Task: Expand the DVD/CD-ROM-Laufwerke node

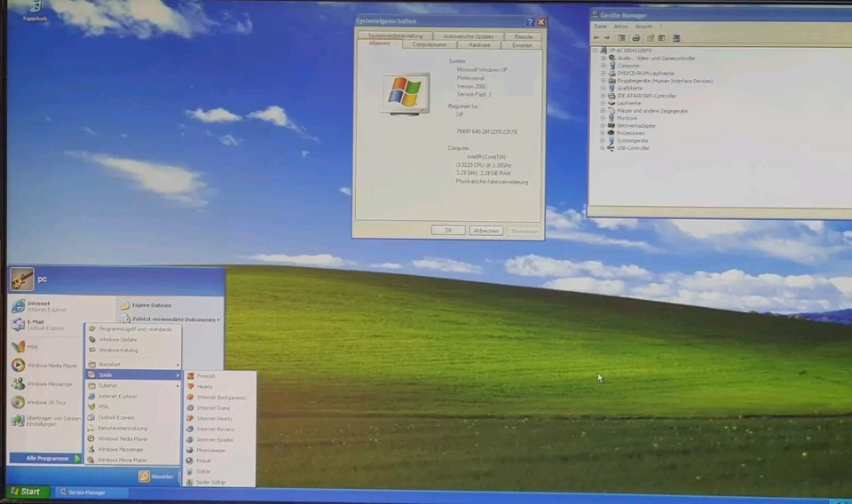Action: [603, 74]
